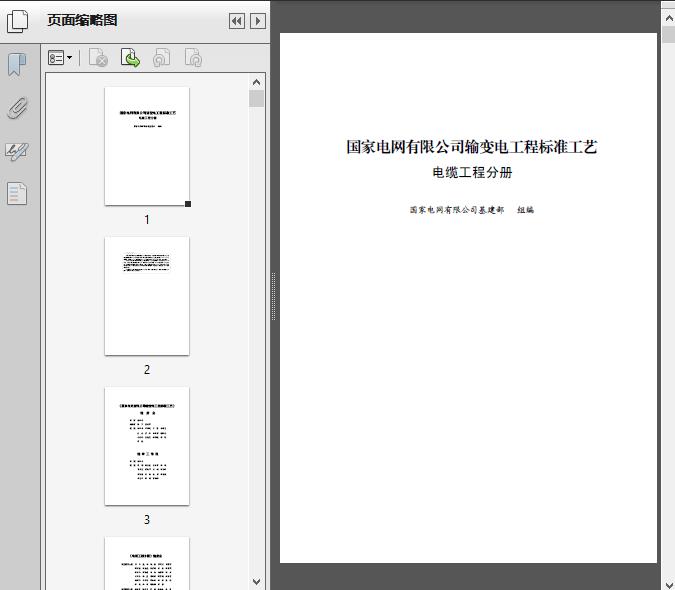
Task: Click thumbnail pane scroll-up arrow
Action: (257, 82)
